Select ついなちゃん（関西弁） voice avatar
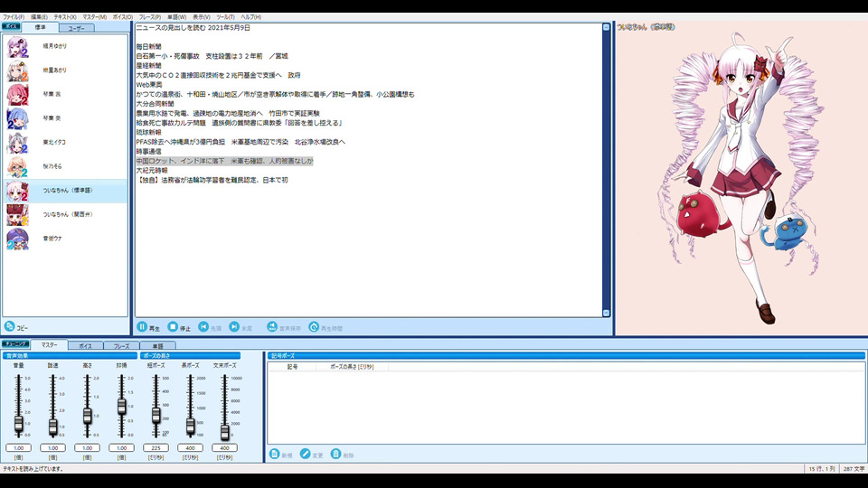The width and height of the screenshot is (868, 488). click(x=17, y=215)
